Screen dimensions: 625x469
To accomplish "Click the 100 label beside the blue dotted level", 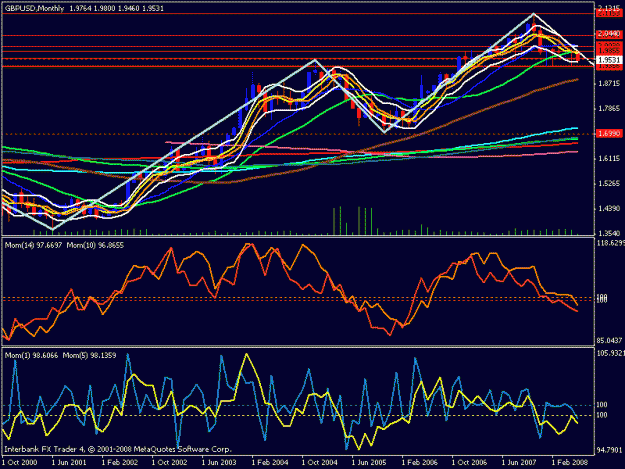I will pos(602,405).
